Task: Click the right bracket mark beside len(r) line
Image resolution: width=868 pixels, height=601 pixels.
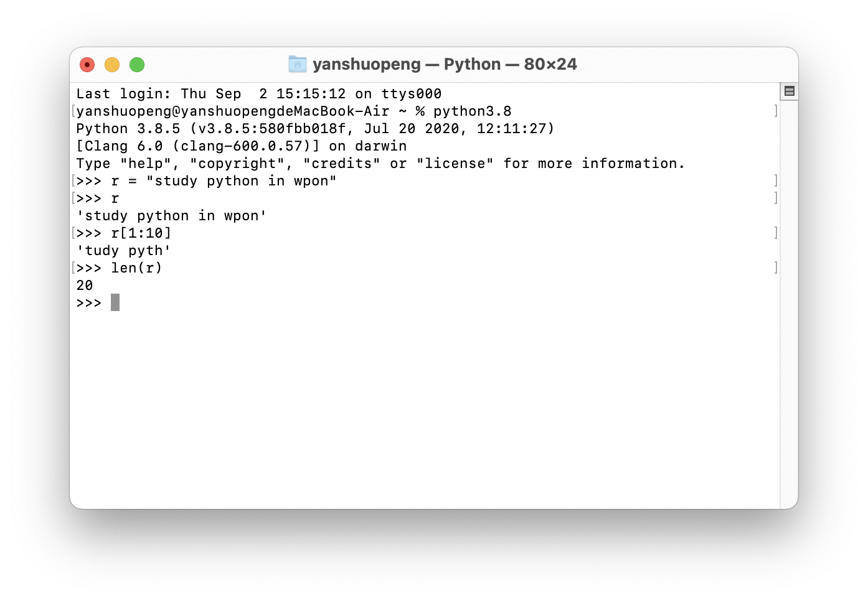Action: tap(775, 268)
